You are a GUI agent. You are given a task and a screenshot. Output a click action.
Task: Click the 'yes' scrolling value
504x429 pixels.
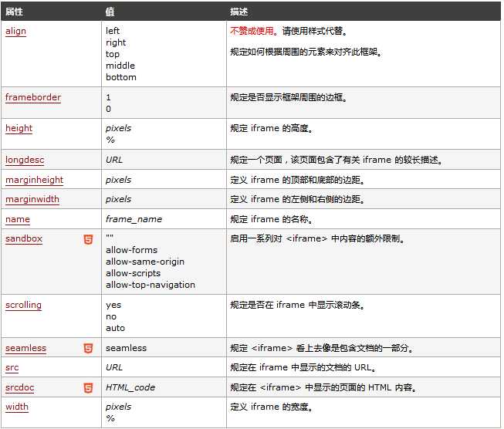coord(113,306)
